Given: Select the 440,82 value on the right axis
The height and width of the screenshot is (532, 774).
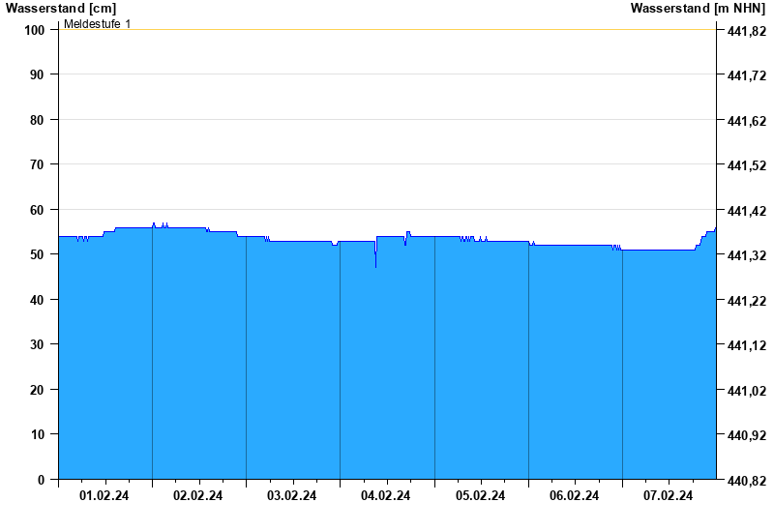Looking at the screenshot, I should coord(745,480).
